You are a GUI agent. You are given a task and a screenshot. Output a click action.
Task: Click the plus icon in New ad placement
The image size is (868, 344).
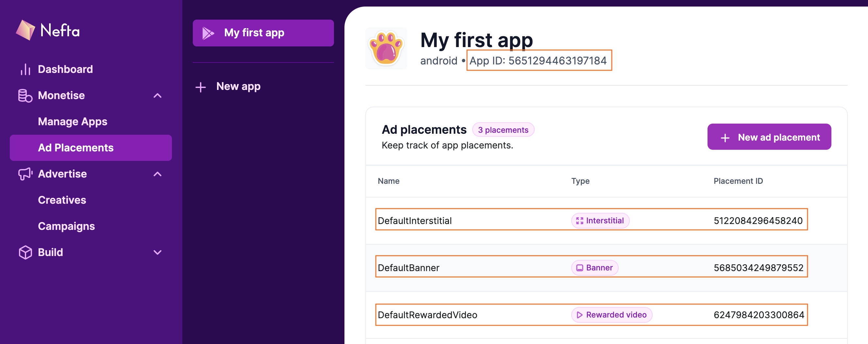point(725,138)
